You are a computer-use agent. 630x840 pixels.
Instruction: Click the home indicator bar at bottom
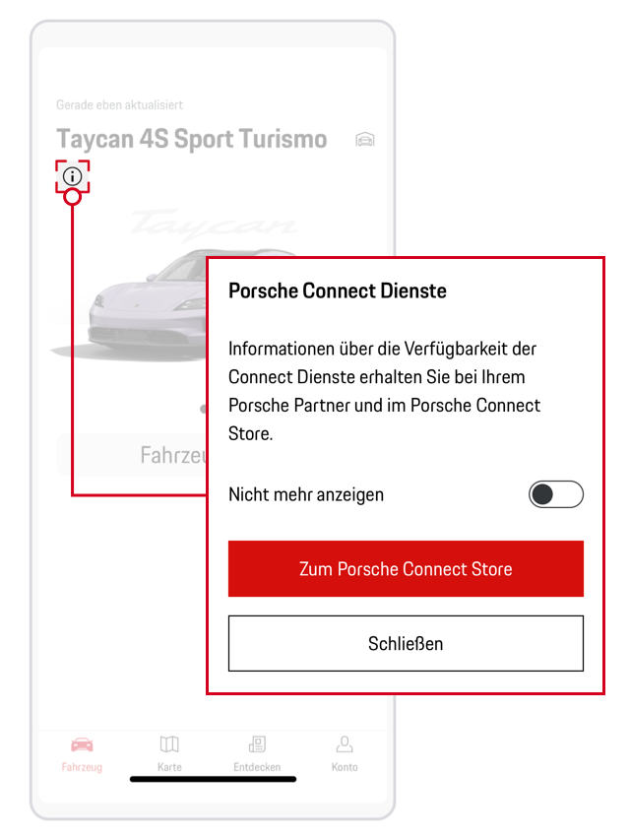[213, 779]
